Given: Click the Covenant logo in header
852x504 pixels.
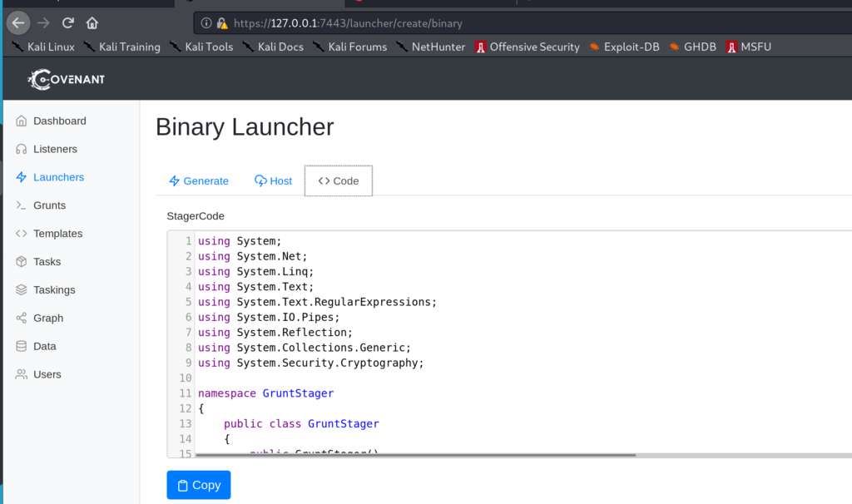Looking at the screenshot, I should pyautogui.click(x=67, y=79).
